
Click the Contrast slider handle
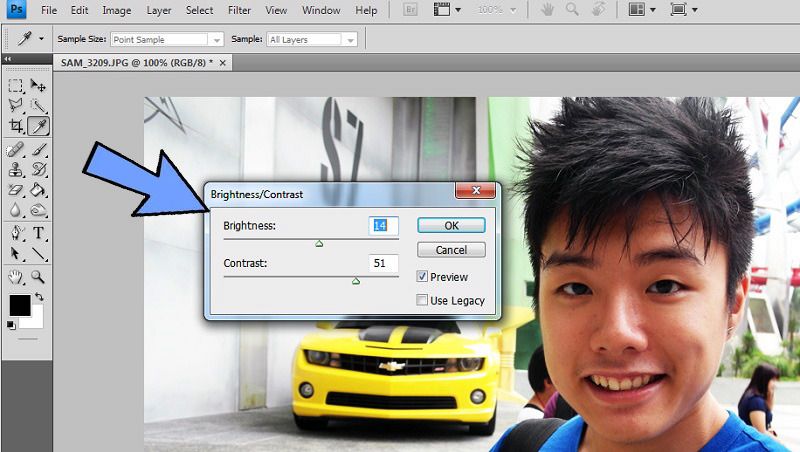point(356,281)
